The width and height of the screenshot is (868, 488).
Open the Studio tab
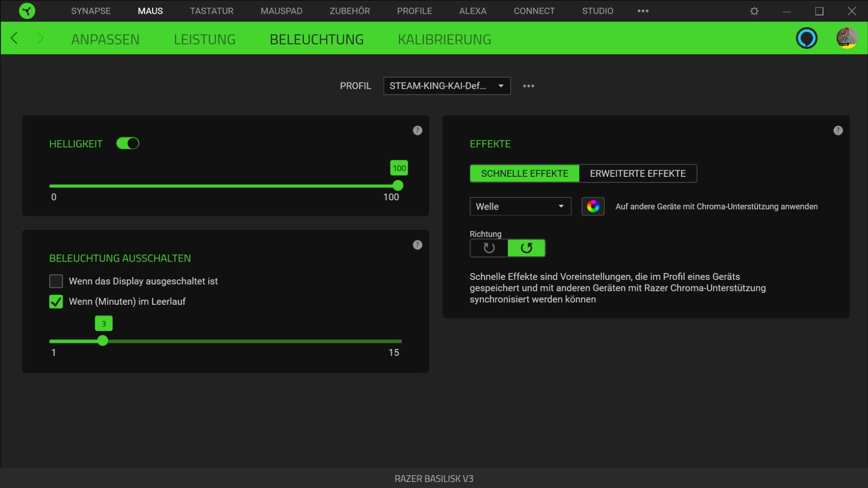[598, 11]
